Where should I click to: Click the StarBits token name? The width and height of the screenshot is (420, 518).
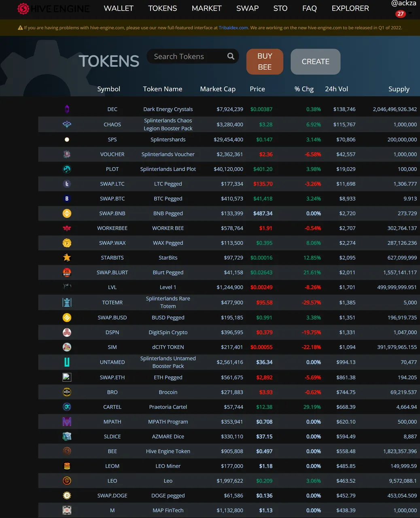[168, 258]
